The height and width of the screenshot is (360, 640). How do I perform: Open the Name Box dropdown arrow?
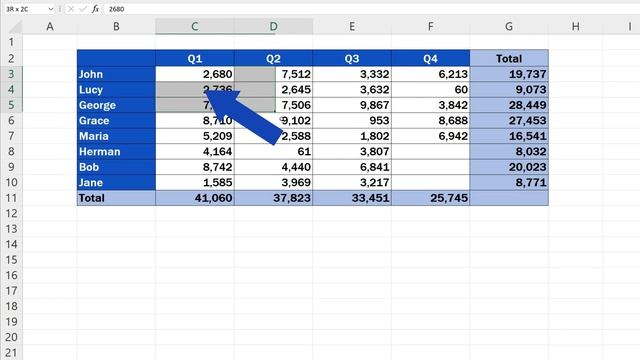click(x=51, y=9)
